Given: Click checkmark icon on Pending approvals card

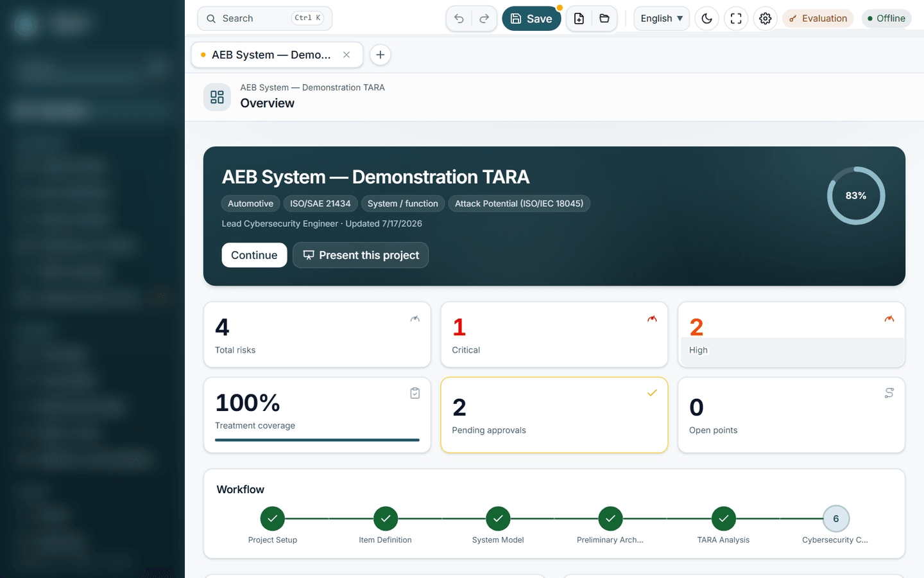Looking at the screenshot, I should tap(652, 393).
